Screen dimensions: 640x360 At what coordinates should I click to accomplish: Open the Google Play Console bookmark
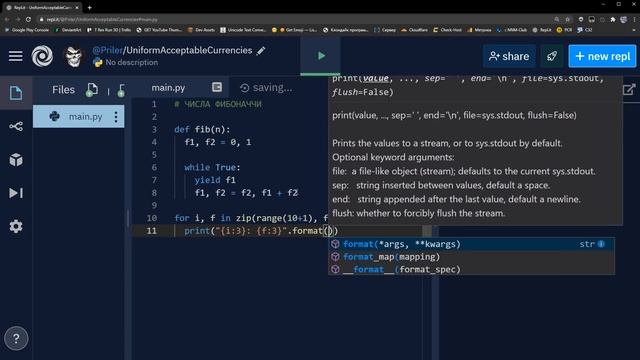27,30
